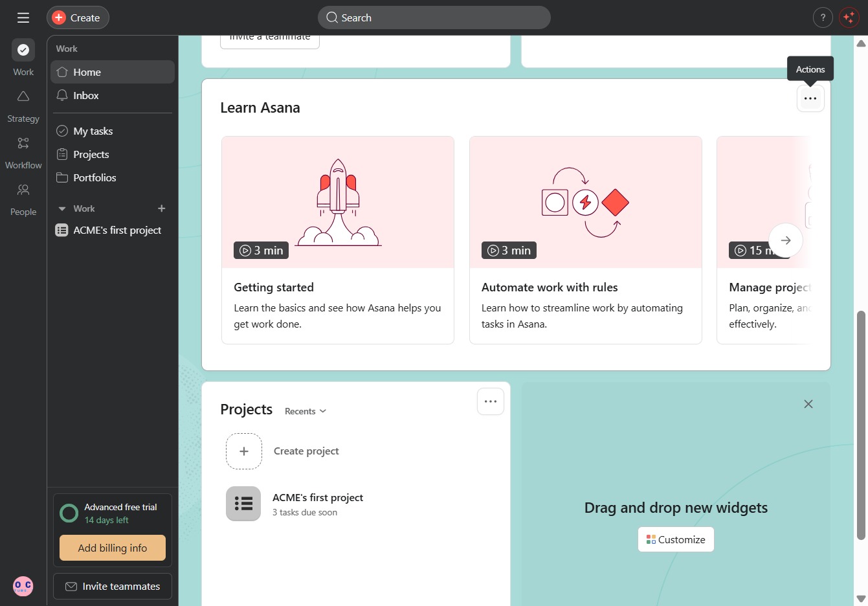868x606 pixels.
Task: Open the Help question mark icon
Action: click(x=823, y=17)
